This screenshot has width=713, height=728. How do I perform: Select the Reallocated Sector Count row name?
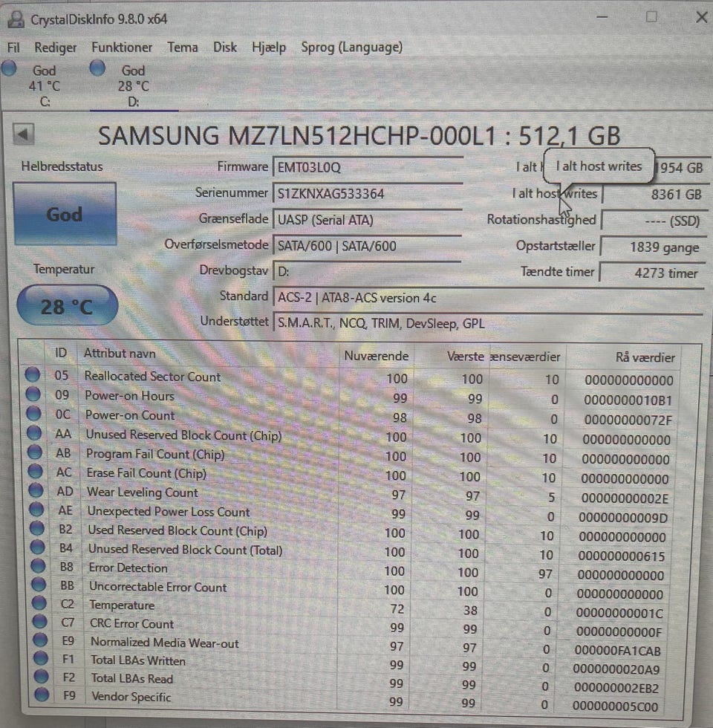point(152,376)
